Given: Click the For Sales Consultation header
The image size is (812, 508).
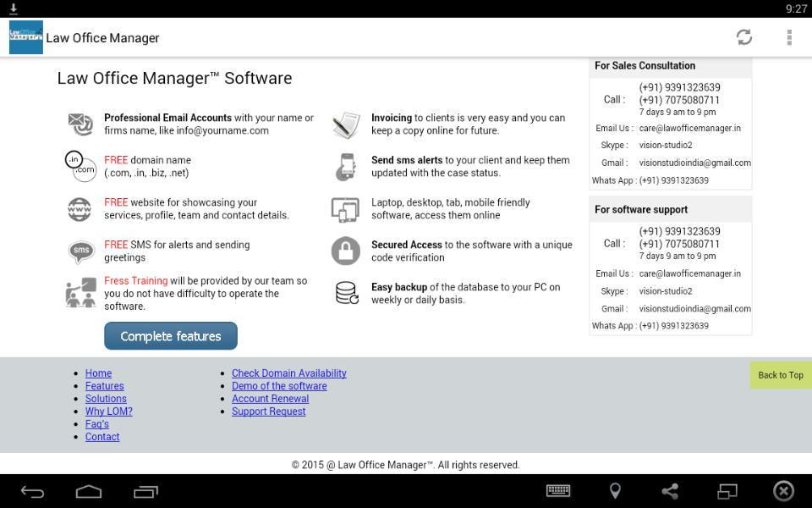Looking at the screenshot, I should click(670, 66).
